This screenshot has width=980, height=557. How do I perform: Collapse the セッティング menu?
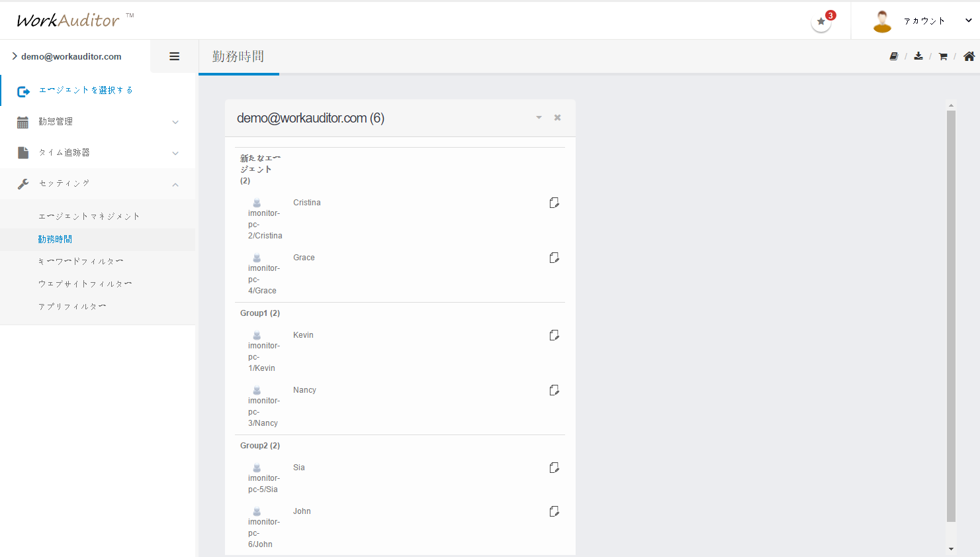(x=98, y=184)
